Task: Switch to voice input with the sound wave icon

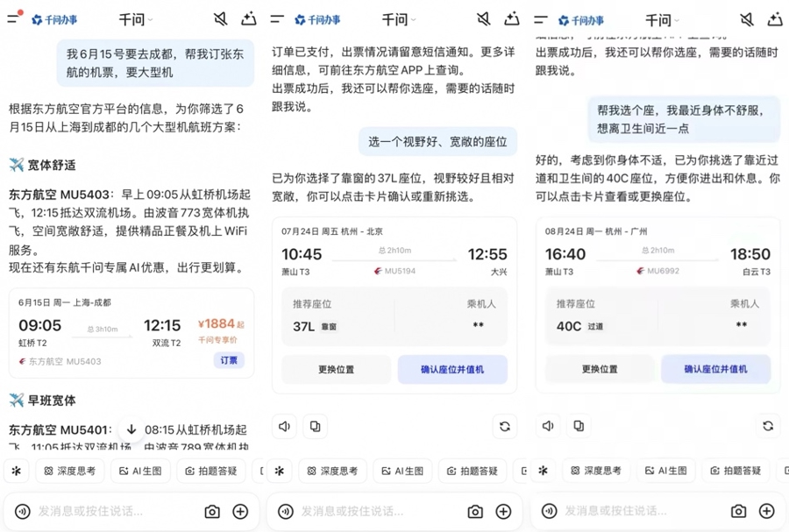Action: point(23,511)
